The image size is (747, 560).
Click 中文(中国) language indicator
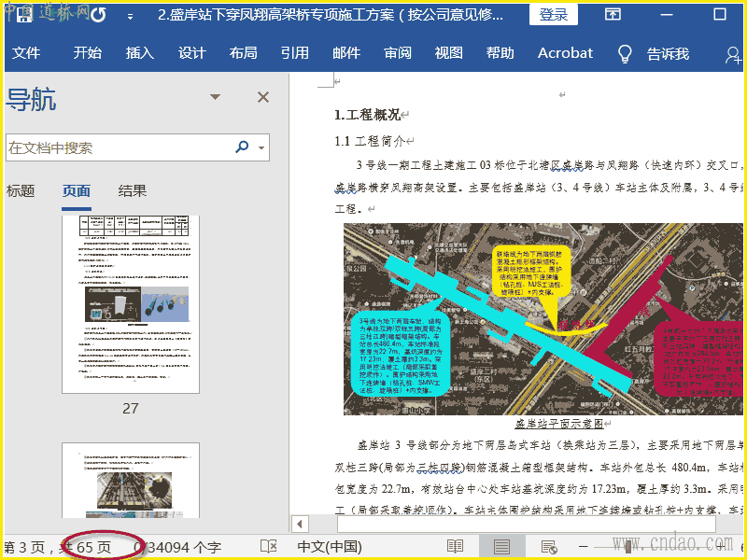click(x=330, y=547)
